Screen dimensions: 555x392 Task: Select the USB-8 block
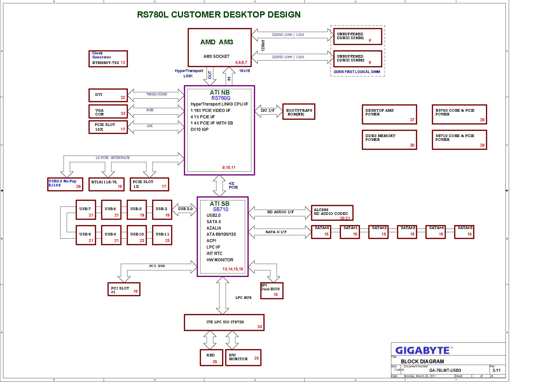pos(86,235)
